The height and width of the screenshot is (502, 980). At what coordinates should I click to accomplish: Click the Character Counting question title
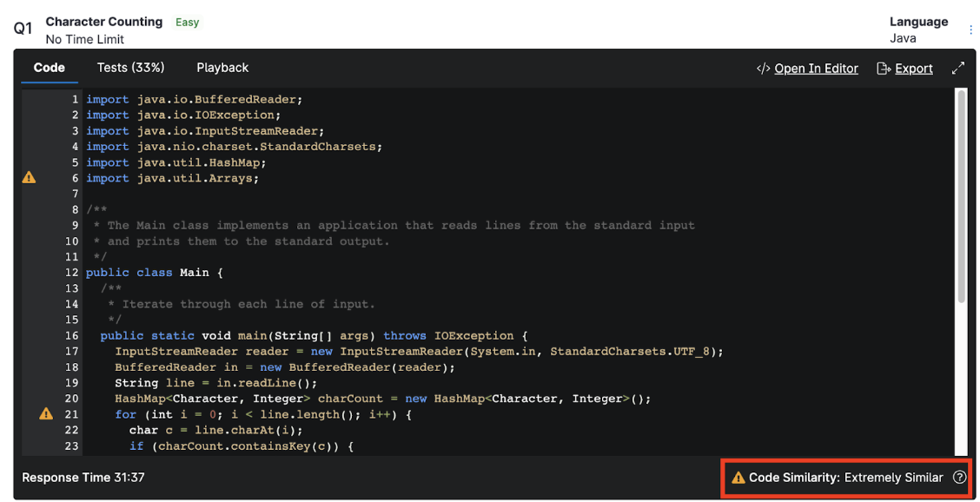[103, 22]
